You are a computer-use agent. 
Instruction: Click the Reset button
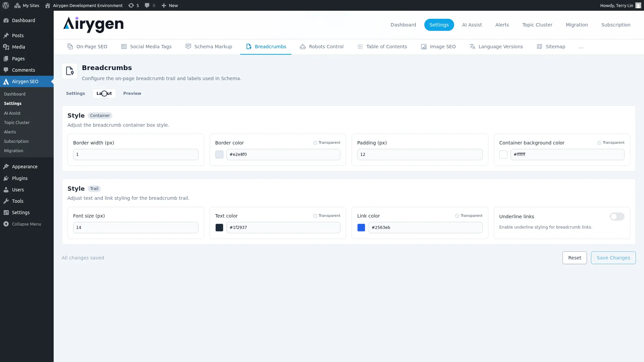click(575, 258)
